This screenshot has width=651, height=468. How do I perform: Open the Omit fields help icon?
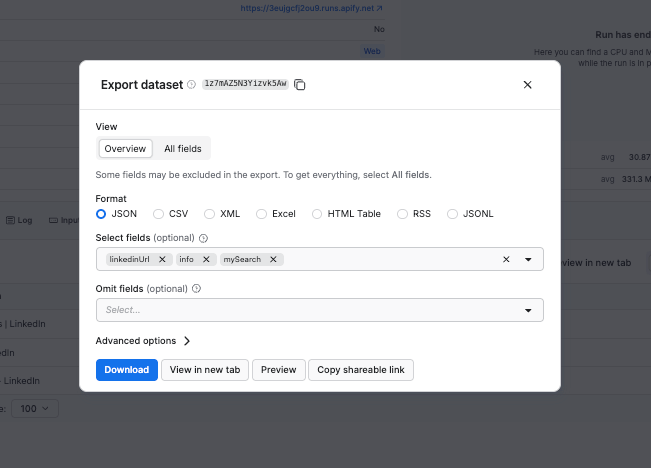click(x=196, y=289)
